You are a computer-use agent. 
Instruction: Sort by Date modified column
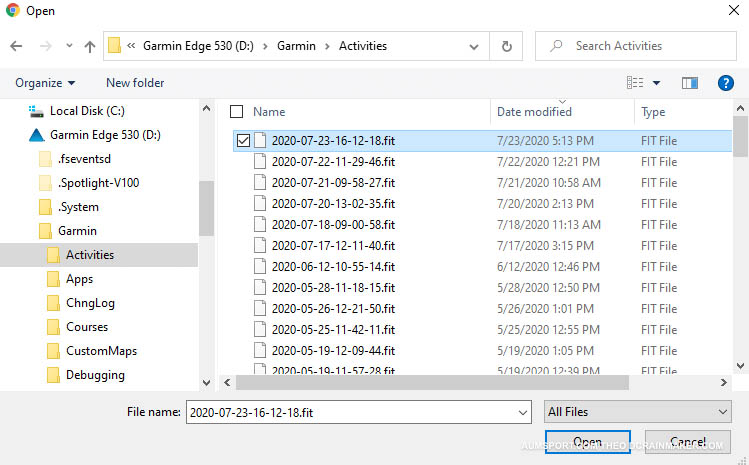pos(534,112)
